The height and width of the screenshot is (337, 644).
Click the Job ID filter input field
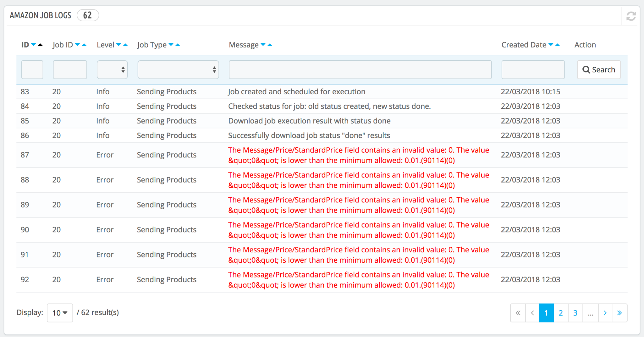pyautogui.click(x=70, y=70)
